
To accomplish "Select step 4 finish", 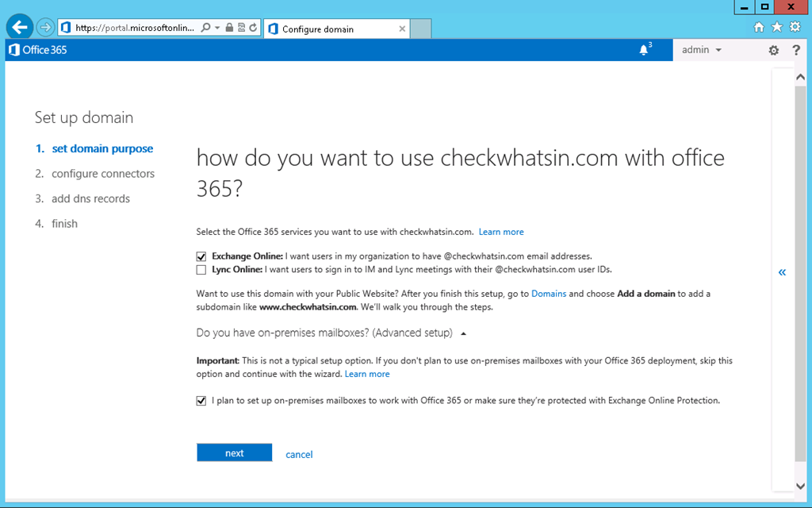I will 56,223.
